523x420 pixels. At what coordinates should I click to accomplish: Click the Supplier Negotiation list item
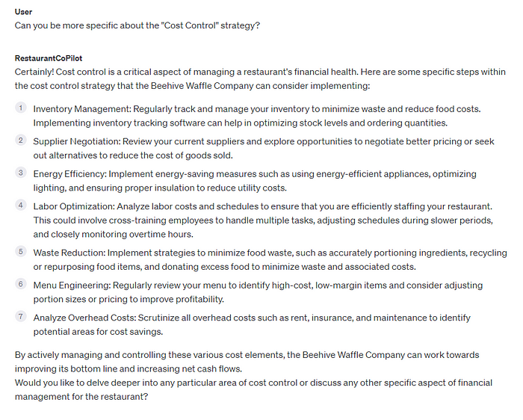coord(264,149)
